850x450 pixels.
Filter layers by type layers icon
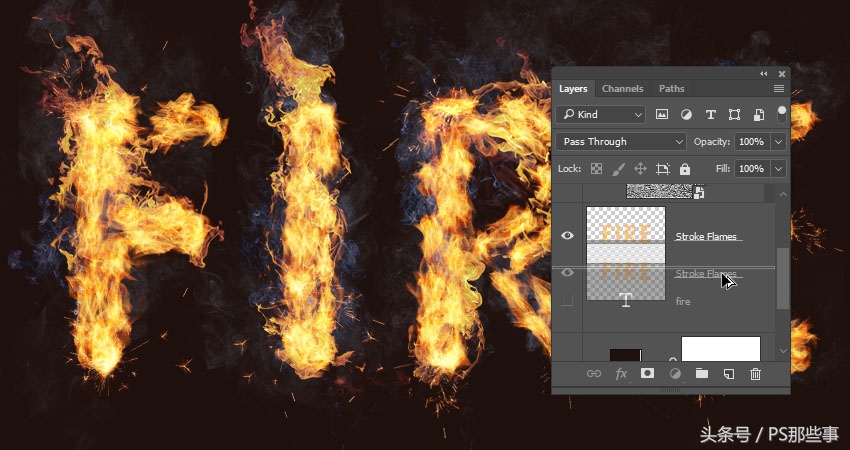[710, 114]
